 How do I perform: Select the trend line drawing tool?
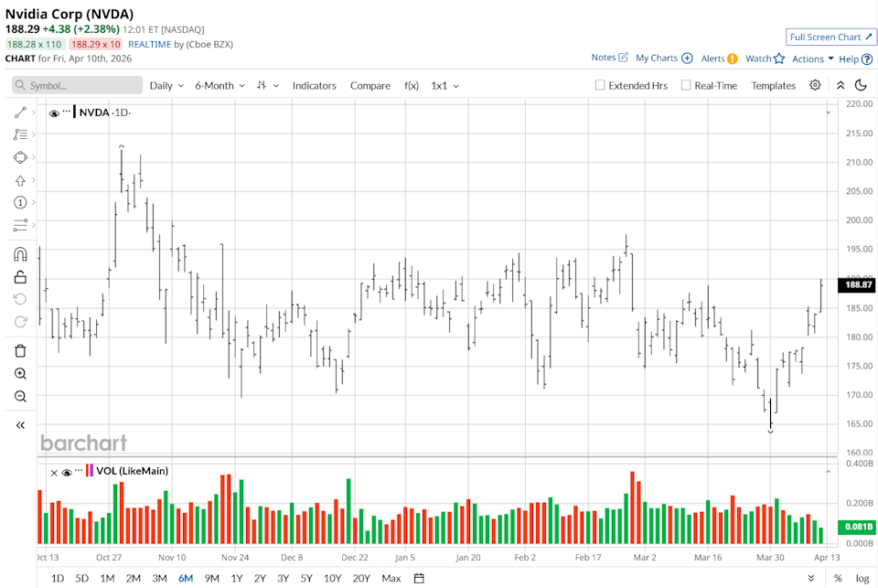pos(20,112)
